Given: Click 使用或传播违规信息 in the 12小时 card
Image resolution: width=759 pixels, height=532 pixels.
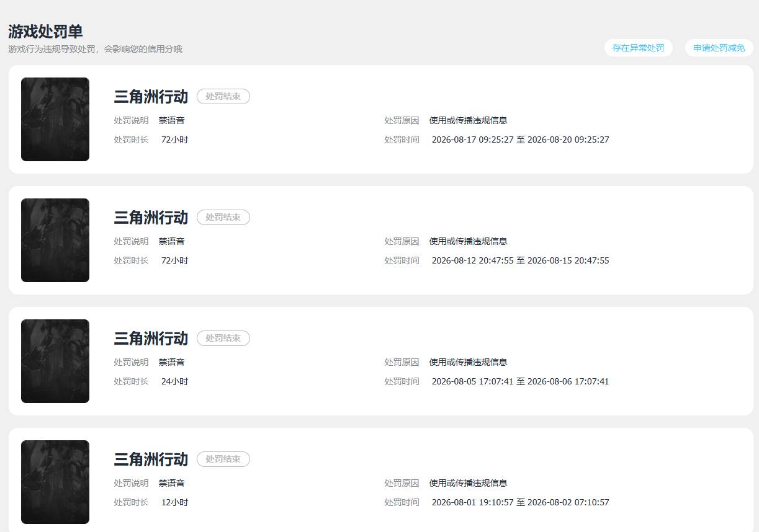Looking at the screenshot, I should coord(468,483).
